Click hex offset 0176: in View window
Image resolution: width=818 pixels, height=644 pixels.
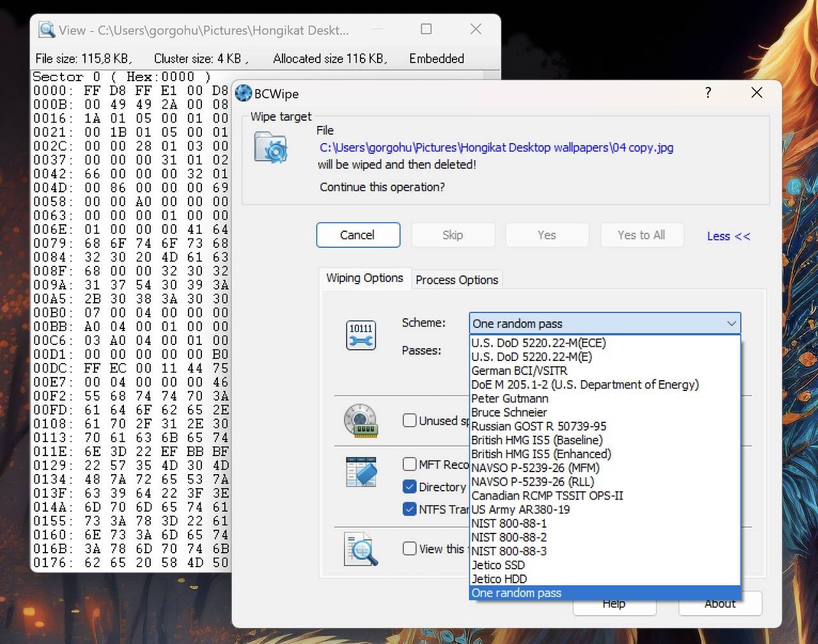click(53, 562)
